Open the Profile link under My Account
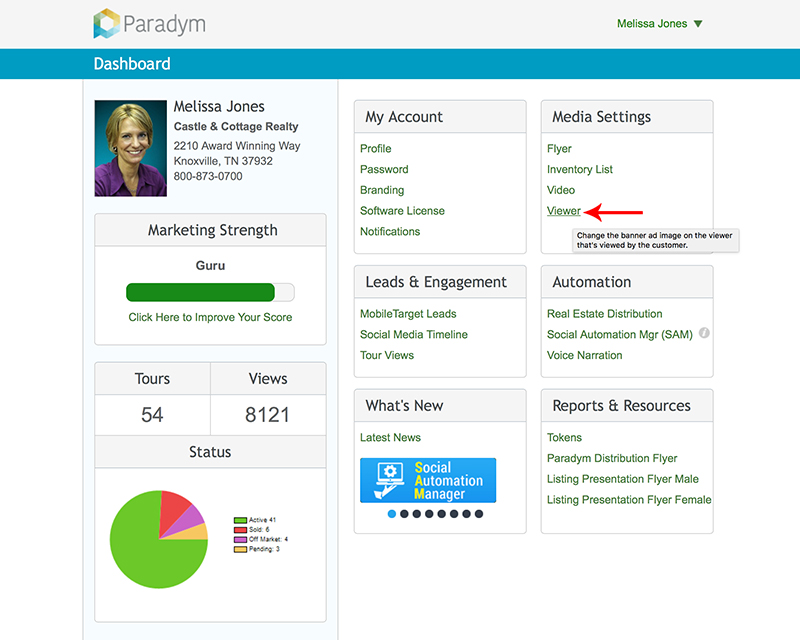 (376, 149)
